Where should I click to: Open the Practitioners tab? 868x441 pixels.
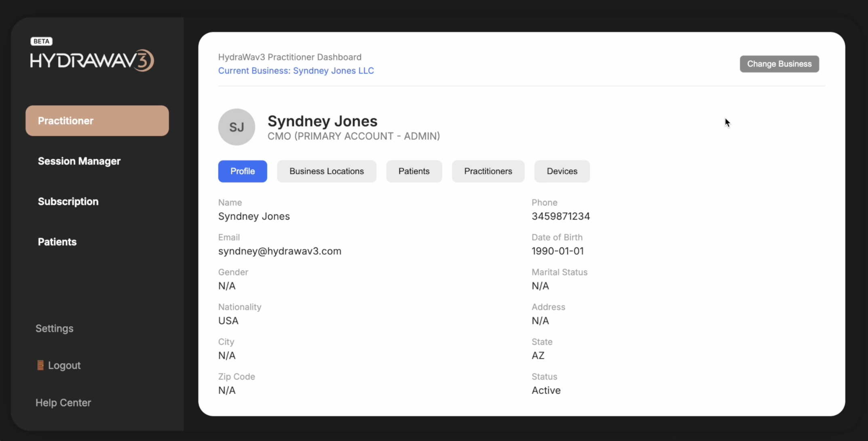coord(488,171)
